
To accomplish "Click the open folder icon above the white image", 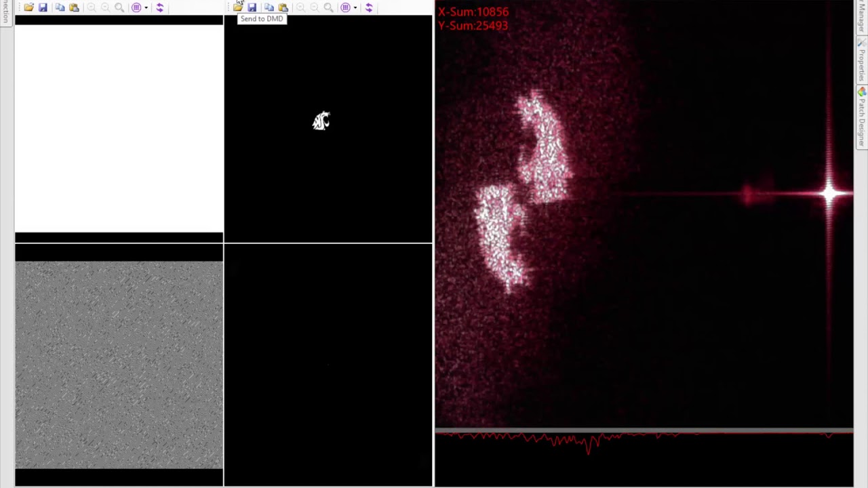I will coord(28,7).
